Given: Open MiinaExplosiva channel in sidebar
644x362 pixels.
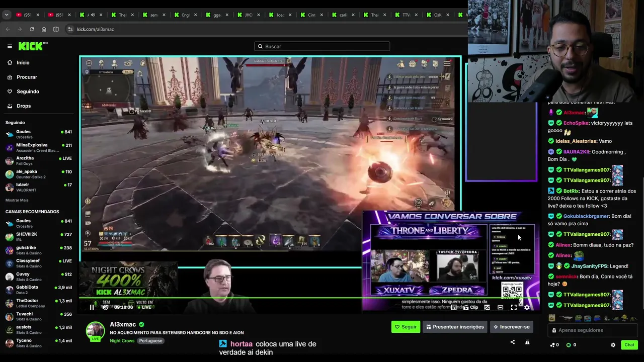Looking at the screenshot, I should 38,147.
